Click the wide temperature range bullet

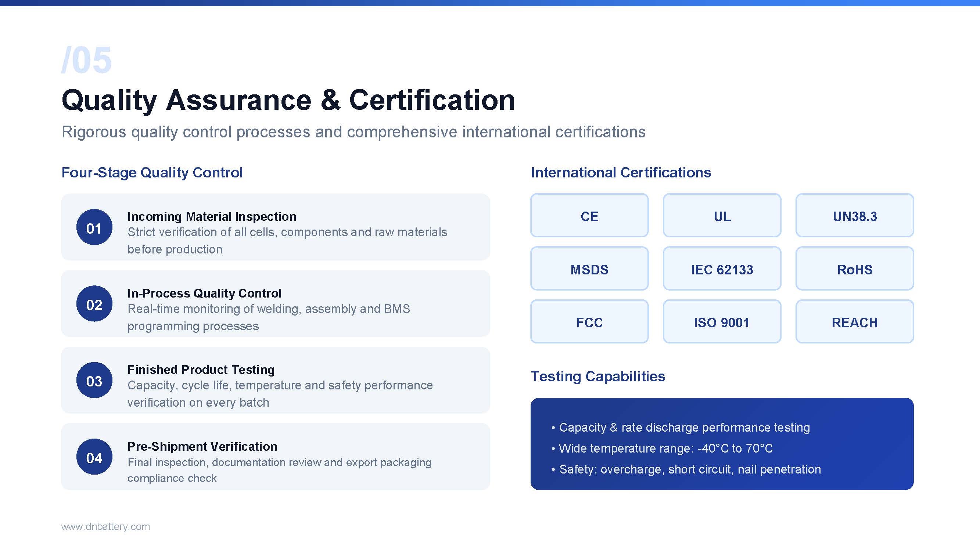click(x=662, y=448)
